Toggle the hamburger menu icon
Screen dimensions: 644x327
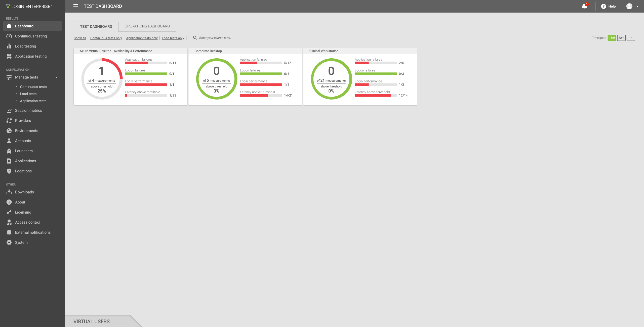(76, 6)
